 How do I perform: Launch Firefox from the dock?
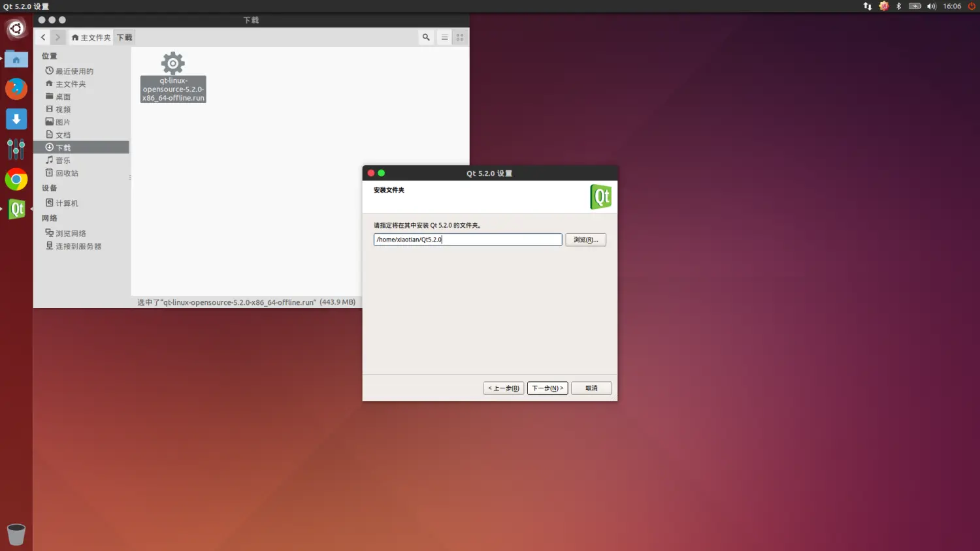16,89
